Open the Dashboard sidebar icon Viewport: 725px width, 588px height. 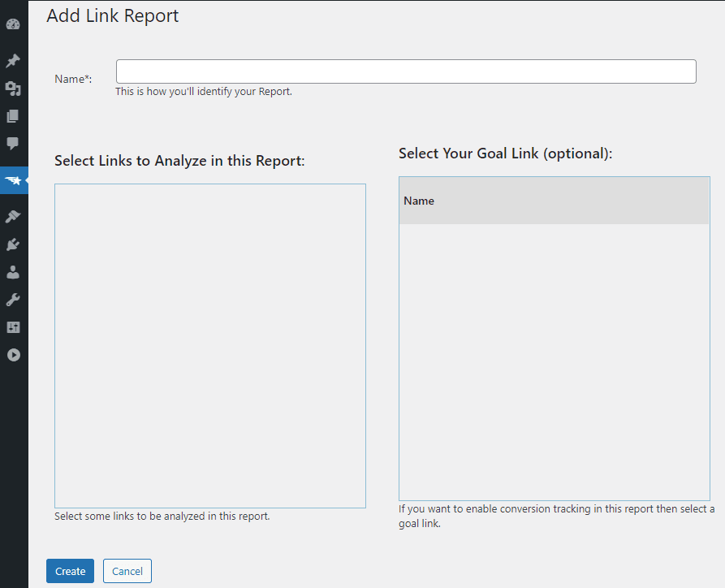pyautogui.click(x=13, y=24)
